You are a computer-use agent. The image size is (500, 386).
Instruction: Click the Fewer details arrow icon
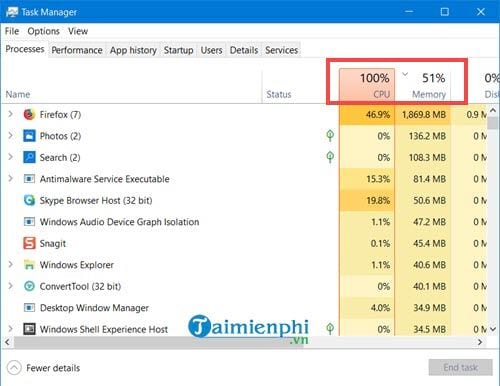point(14,368)
